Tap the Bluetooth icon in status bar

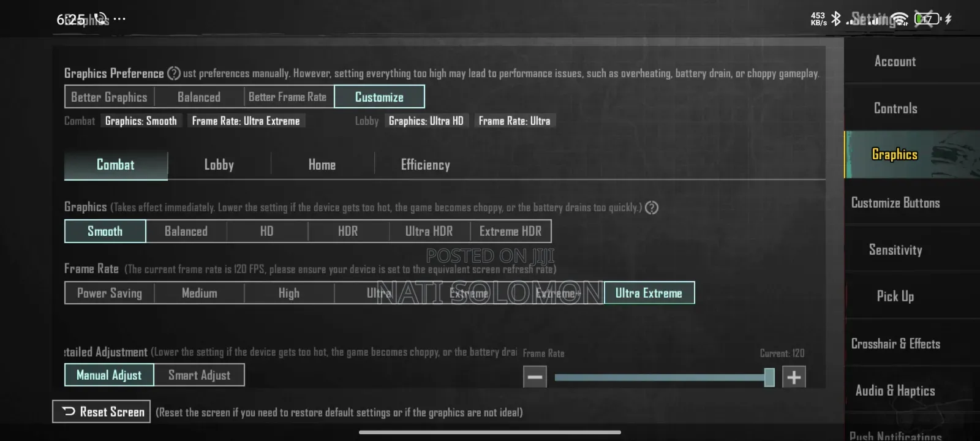[x=836, y=19]
